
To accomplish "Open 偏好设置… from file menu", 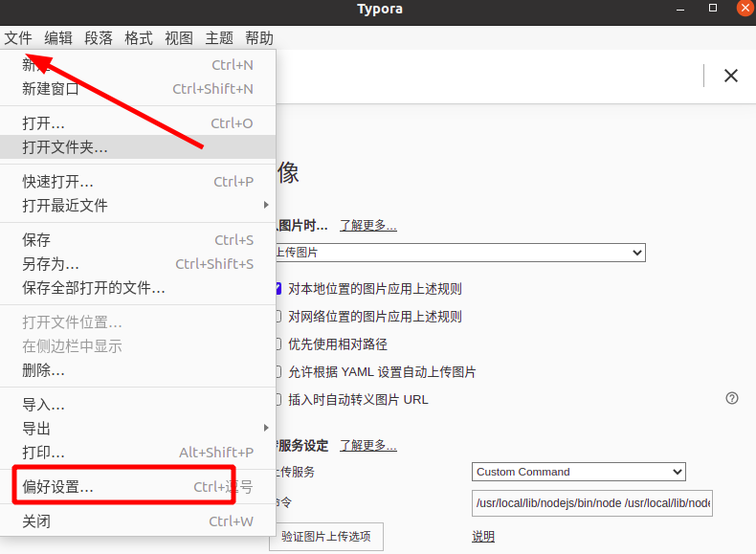I will (x=138, y=486).
